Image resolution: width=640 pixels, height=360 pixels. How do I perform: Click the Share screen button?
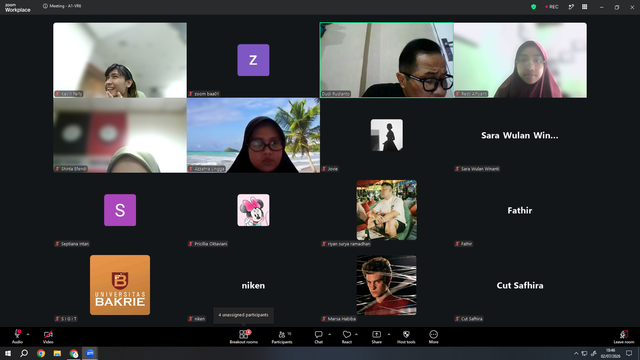tap(376, 337)
